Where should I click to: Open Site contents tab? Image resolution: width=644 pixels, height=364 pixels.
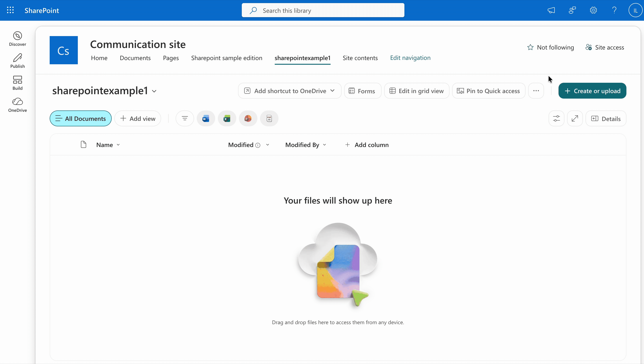click(360, 58)
